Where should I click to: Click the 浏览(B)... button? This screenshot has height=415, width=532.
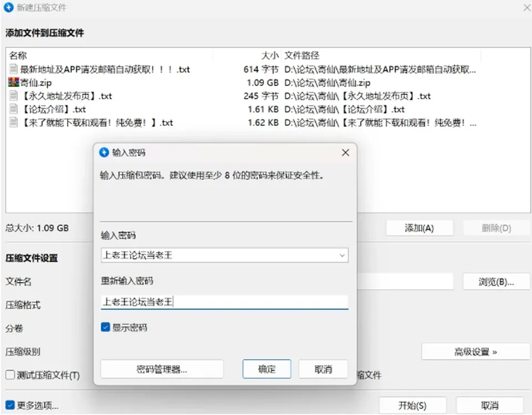coord(496,281)
